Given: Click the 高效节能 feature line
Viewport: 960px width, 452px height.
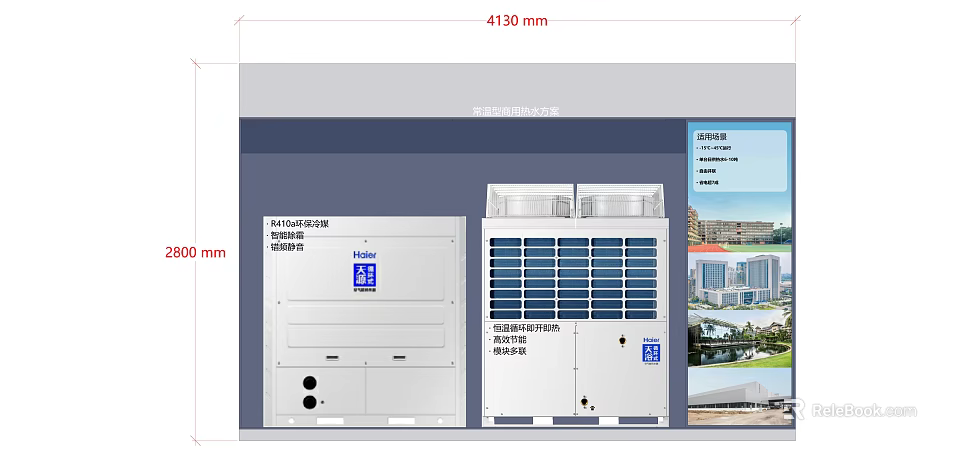Looking at the screenshot, I should pos(509,339).
